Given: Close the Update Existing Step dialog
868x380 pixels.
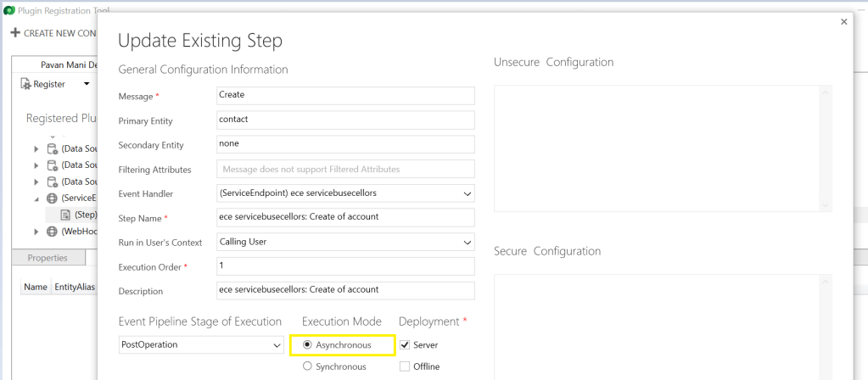Looking at the screenshot, I should click(x=843, y=22).
